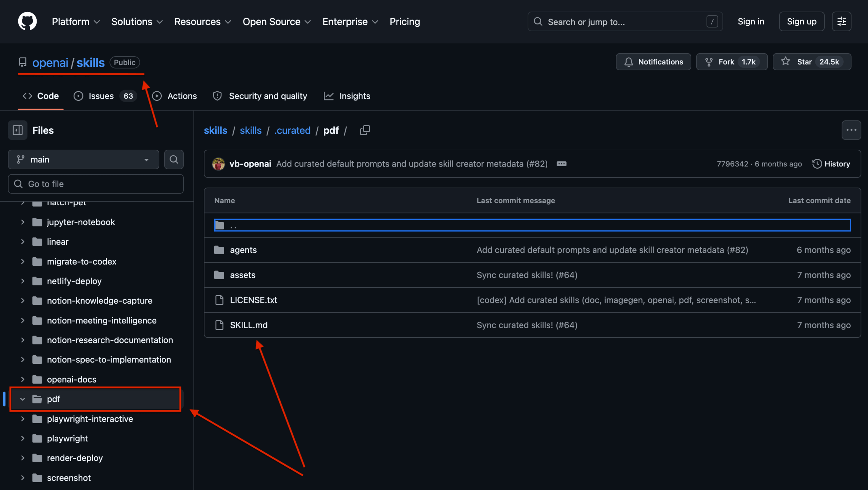Open the GitHub homepage logo
Viewport: 868px width, 490px height.
pos(27,21)
